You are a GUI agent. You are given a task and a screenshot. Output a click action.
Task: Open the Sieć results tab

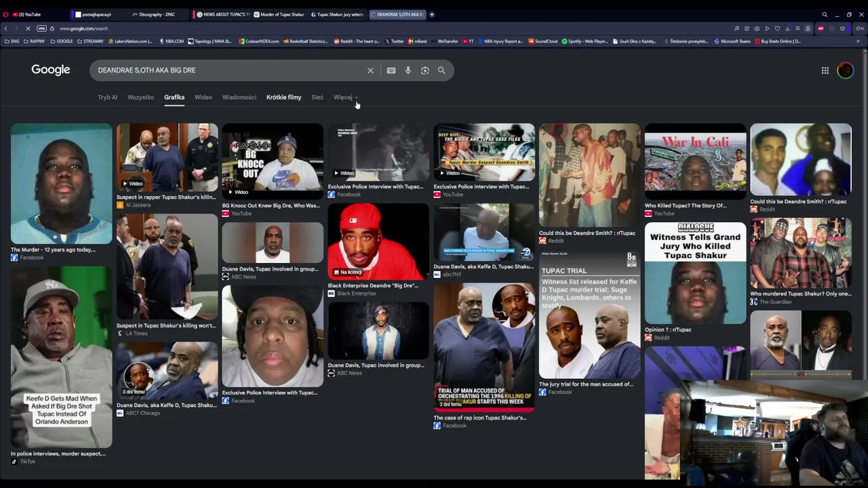[x=317, y=97]
